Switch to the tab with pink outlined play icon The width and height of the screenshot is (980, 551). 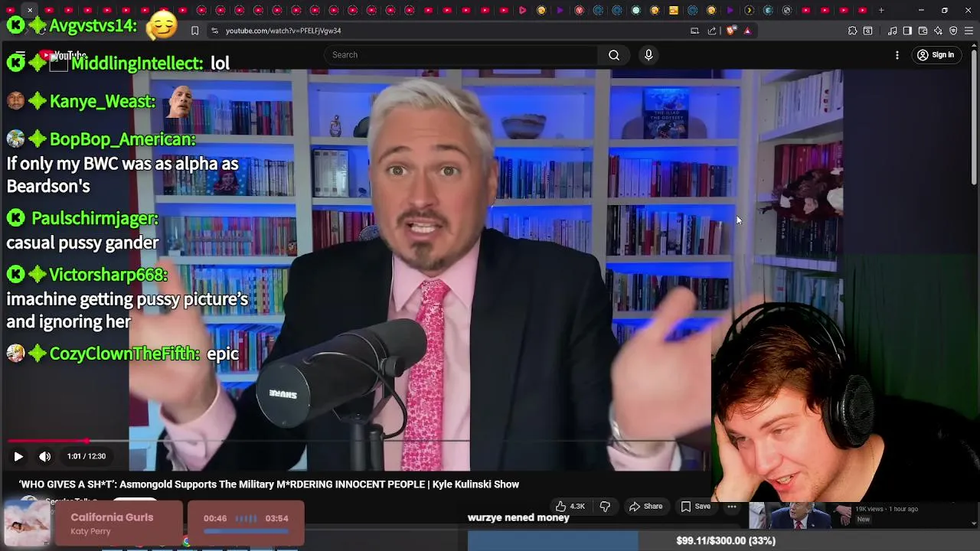523,11
